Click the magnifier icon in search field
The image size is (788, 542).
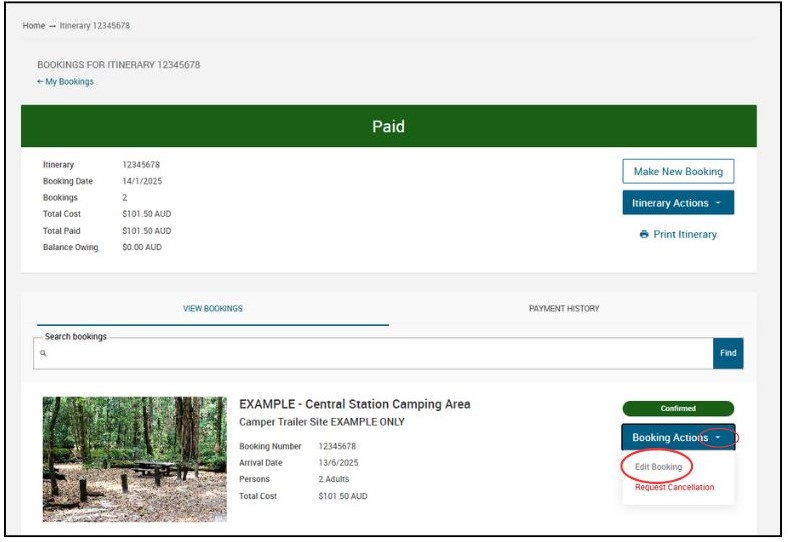[x=43, y=353]
